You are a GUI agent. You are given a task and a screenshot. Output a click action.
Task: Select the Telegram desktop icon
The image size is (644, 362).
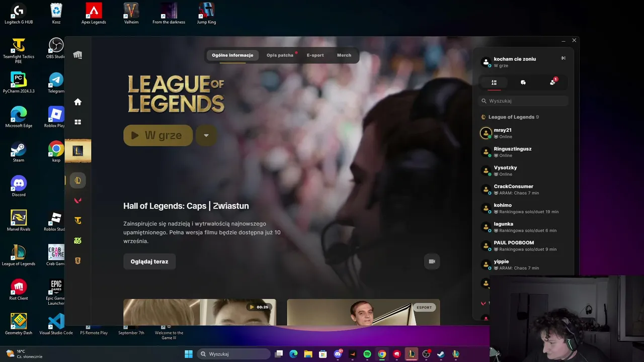point(56,83)
